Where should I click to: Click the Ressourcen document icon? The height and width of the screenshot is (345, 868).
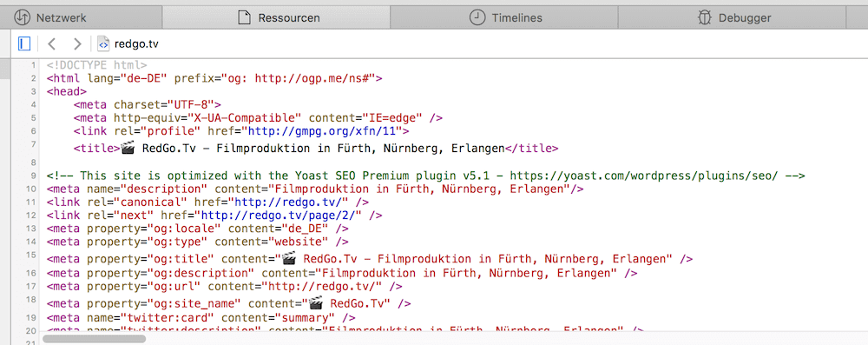tap(244, 17)
